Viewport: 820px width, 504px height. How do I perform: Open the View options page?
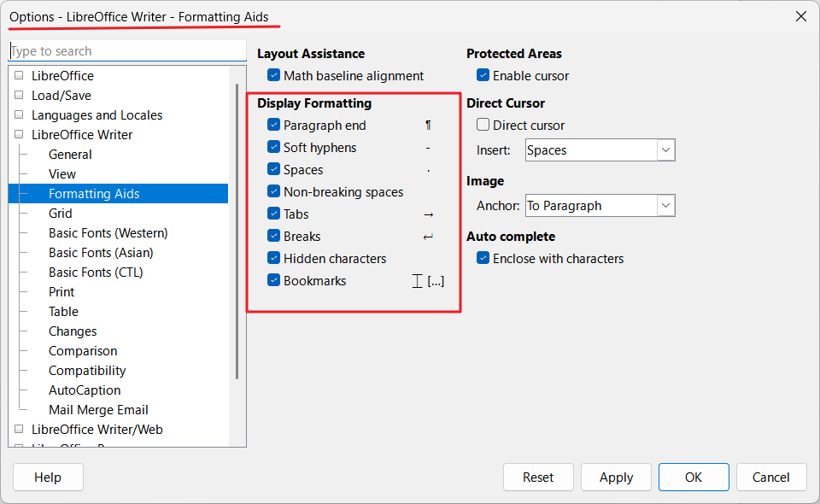[62, 174]
